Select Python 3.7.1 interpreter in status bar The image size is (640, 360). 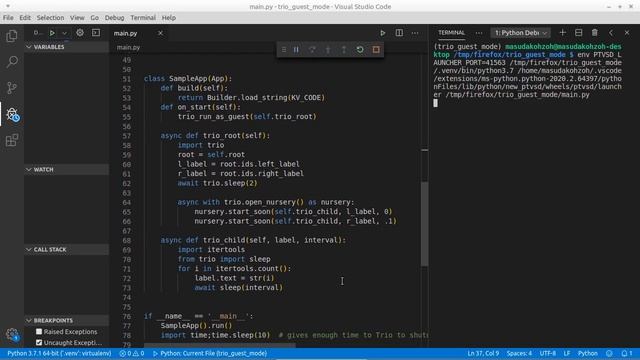pyautogui.click(x=59, y=353)
